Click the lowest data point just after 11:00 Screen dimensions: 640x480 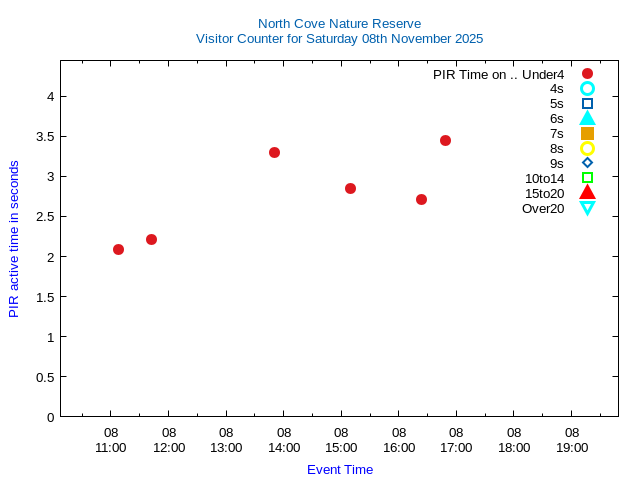[118, 249]
